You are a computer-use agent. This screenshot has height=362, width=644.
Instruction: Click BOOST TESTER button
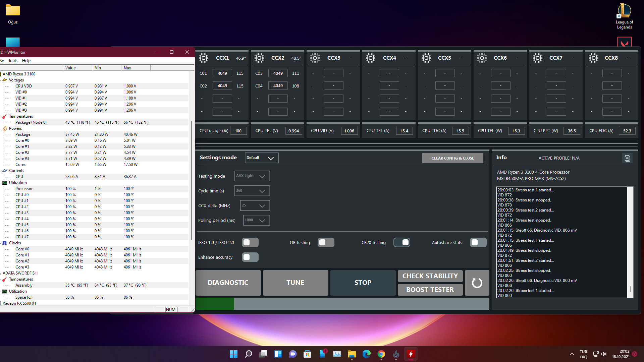[x=430, y=290]
